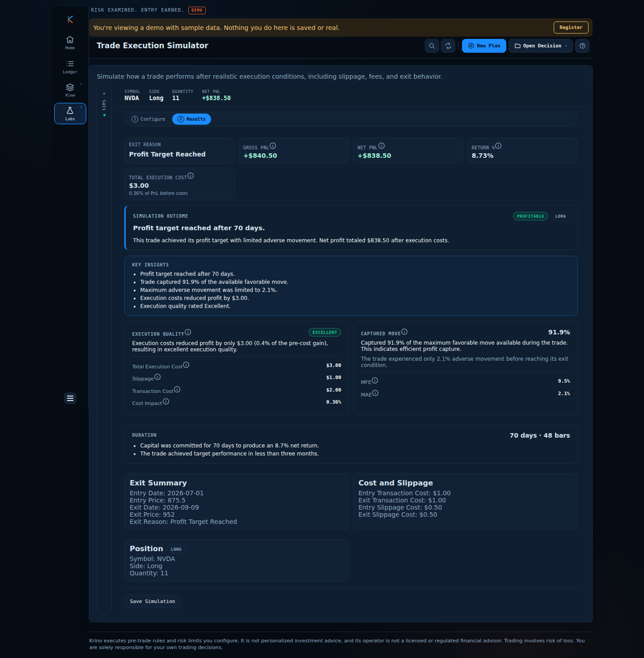Click the NVDA symbol in summary header

[131, 98]
